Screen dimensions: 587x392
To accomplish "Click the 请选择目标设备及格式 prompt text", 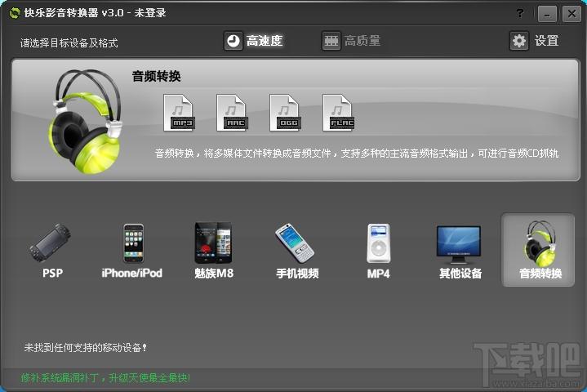I will coord(69,42).
